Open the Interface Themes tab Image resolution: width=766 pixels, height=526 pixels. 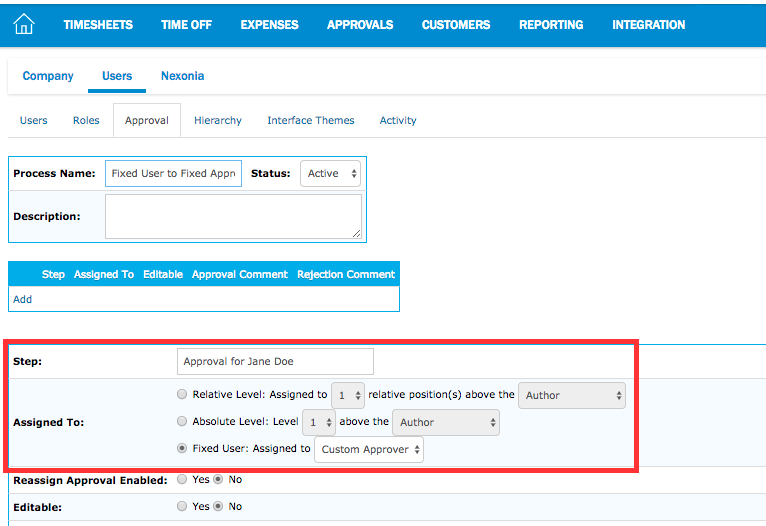pos(310,121)
